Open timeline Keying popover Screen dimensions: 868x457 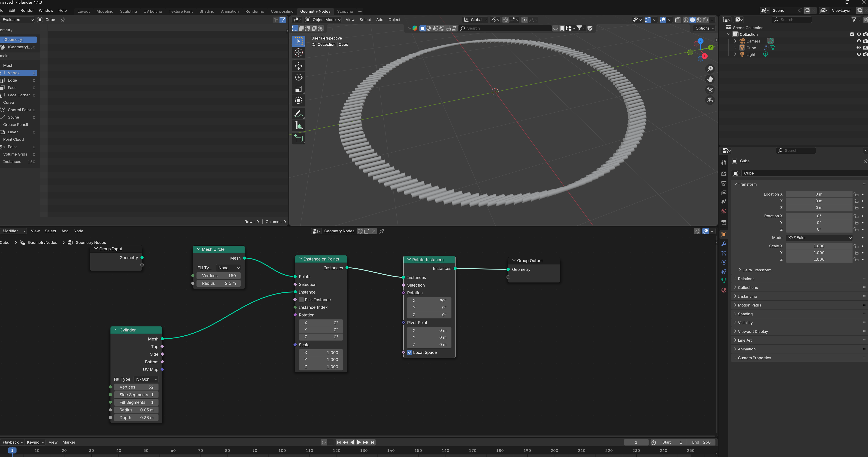point(35,442)
